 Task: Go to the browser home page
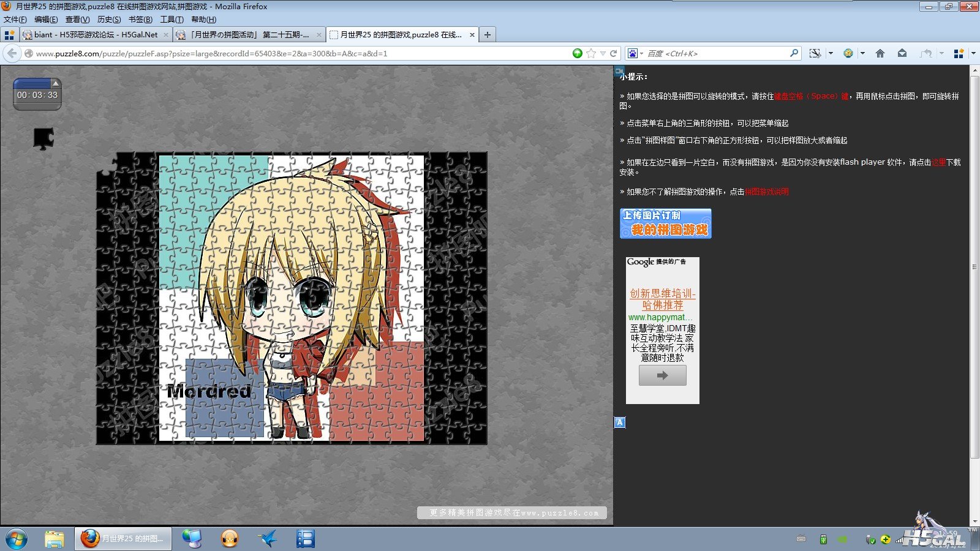click(880, 53)
